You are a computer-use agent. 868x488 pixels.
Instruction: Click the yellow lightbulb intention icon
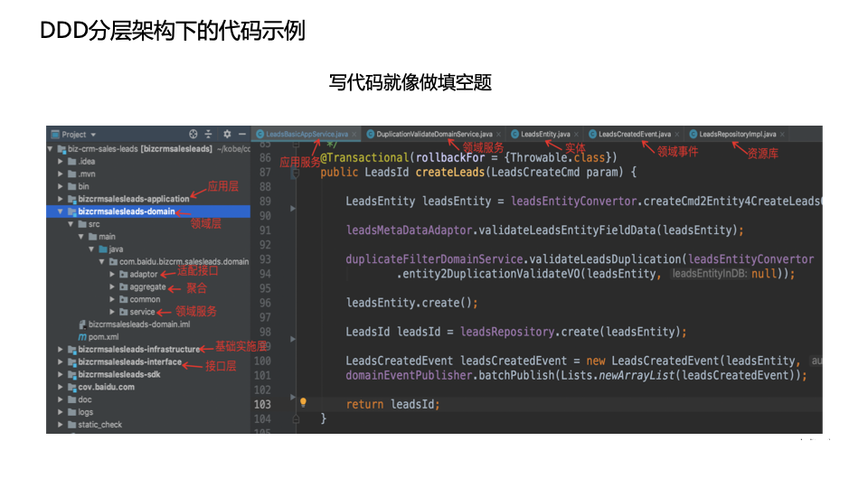(303, 403)
